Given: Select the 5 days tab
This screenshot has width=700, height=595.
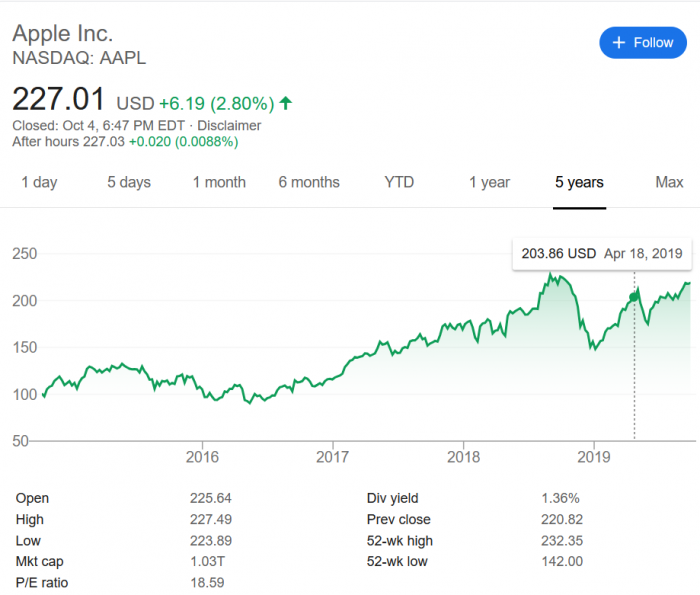Looking at the screenshot, I should click(x=129, y=182).
